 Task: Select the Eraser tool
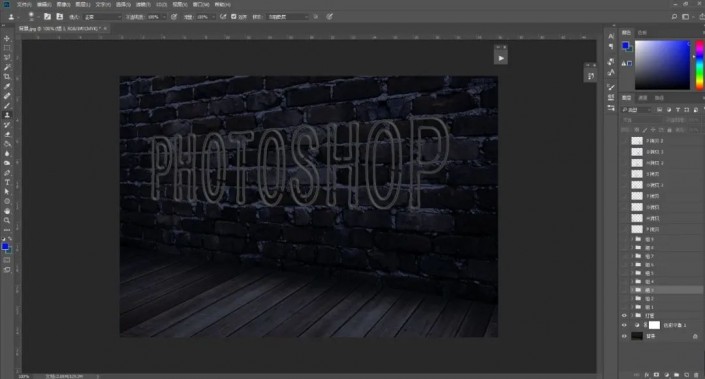pos(7,134)
